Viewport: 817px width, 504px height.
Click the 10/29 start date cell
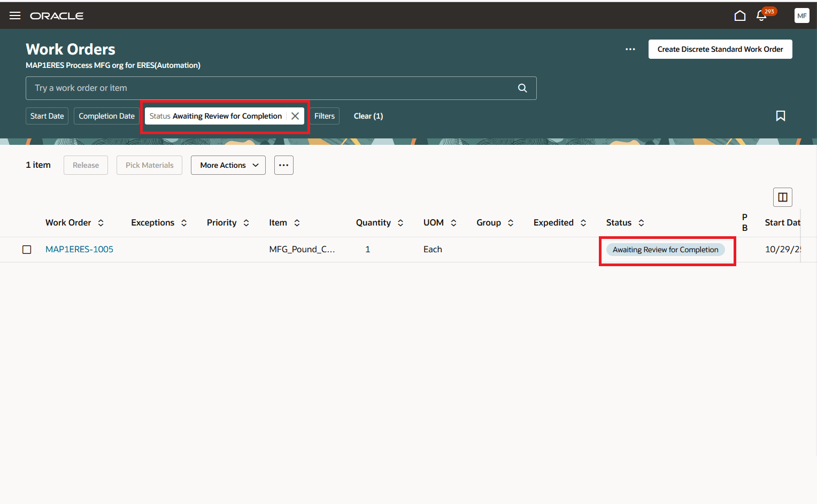[783, 249]
